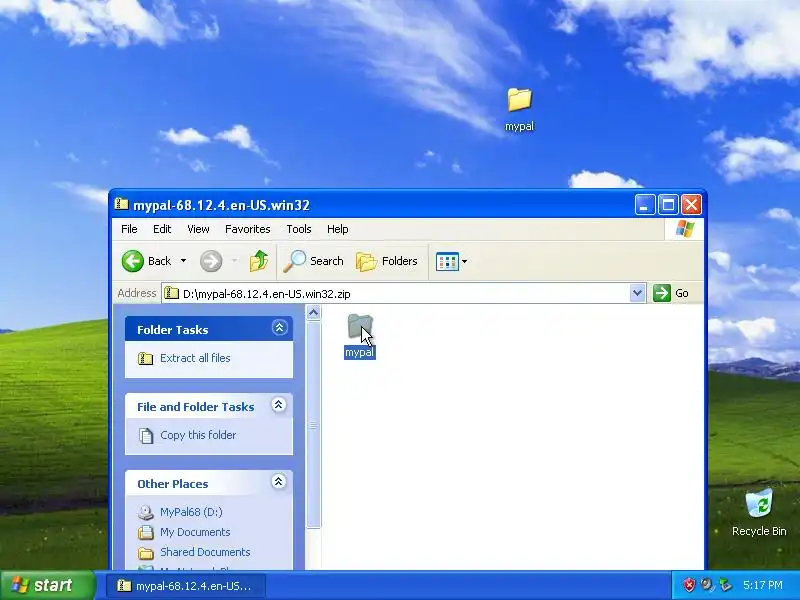Click the My Documents icon in sidebar
Screen dimensions: 800x600
coord(145,532)
